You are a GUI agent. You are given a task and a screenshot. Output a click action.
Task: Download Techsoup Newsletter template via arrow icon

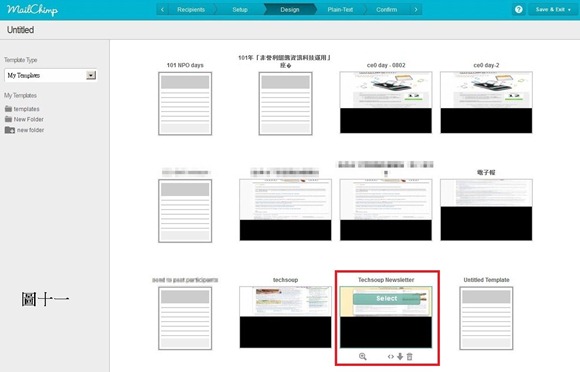click(400, 356)
